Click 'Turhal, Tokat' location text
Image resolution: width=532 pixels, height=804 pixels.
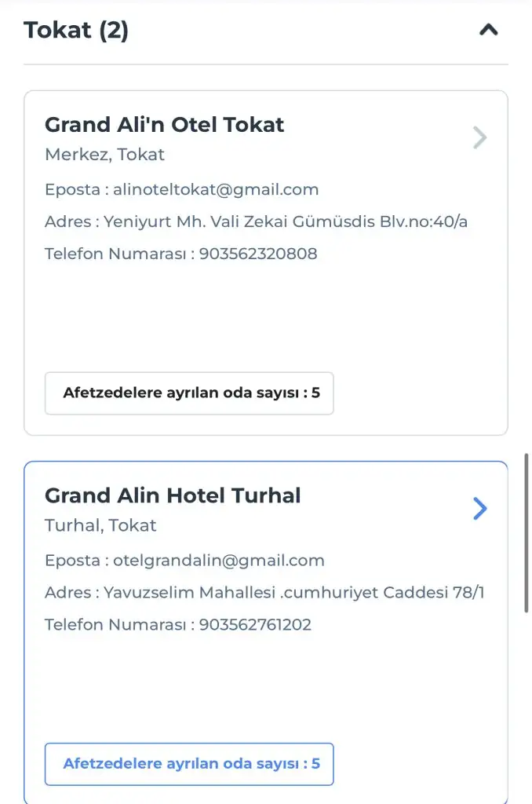[x=100, y=525]
